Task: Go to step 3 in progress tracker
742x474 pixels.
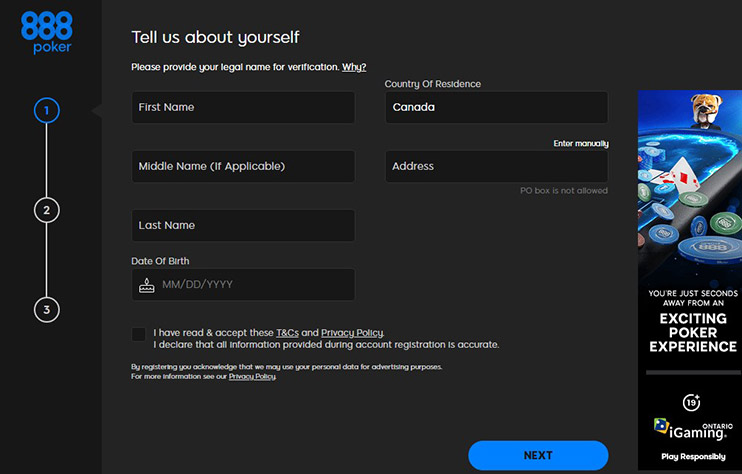Action: click(x=46, y=309)
